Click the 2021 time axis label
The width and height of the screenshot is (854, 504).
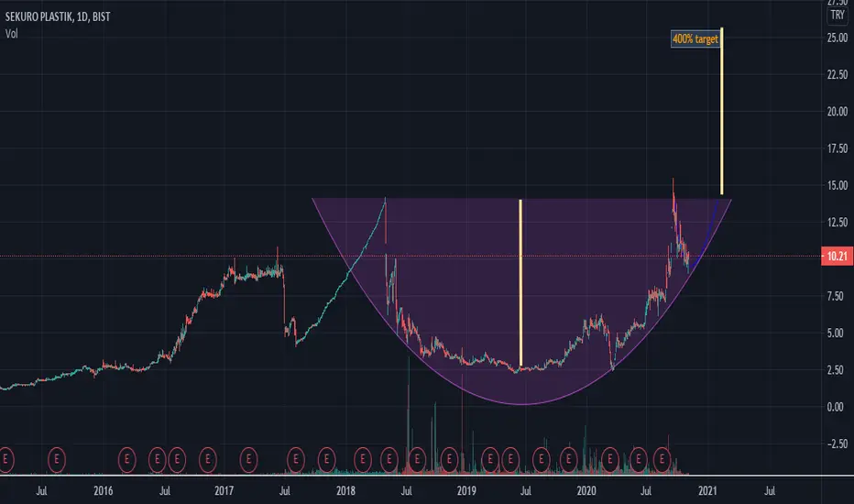pyautogui.click(x=707, y=491)
